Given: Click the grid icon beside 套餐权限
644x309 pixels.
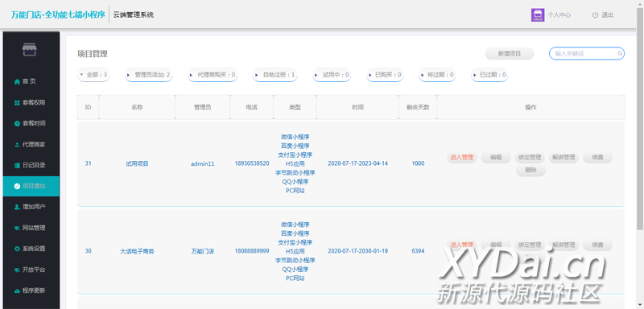Looking at the screenshot, I should [x=17, y=102].
